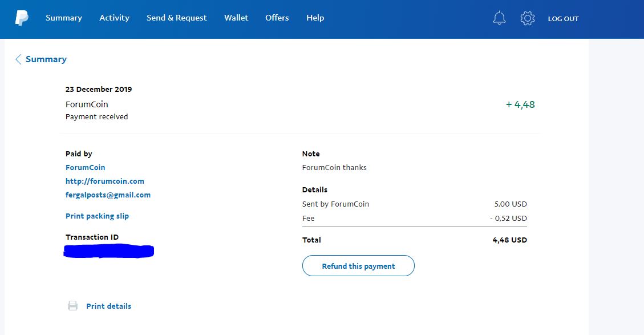
Task: Click the 'Total' label
Action: pos(311,240)
